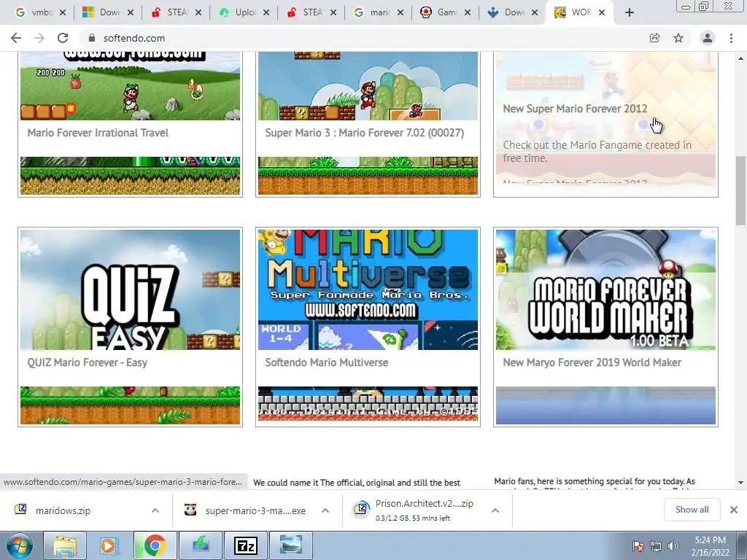Open the picture viewer taskbar icon

291,545
